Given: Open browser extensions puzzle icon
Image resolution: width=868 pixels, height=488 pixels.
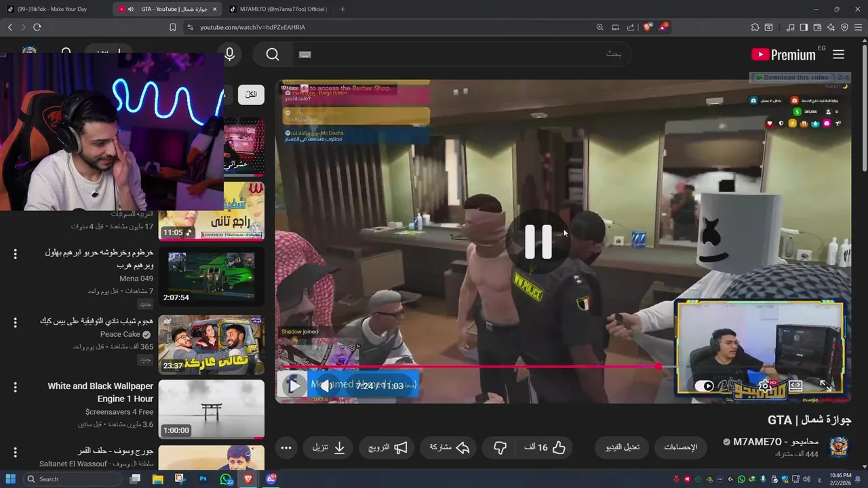Looking at the screenshot, I should 755,27.
